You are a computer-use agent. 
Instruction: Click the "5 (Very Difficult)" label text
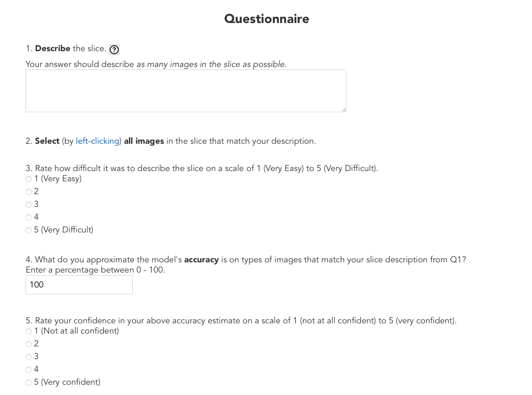tap(64, 230)
